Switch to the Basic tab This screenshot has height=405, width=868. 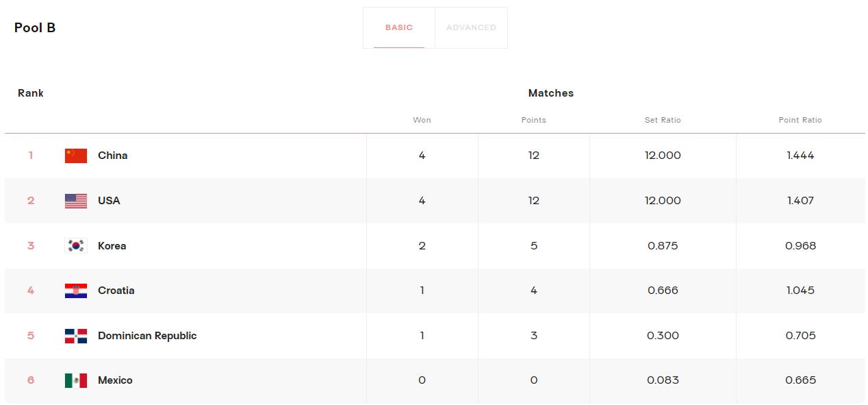pyautogui.click(x=399, y=28)
